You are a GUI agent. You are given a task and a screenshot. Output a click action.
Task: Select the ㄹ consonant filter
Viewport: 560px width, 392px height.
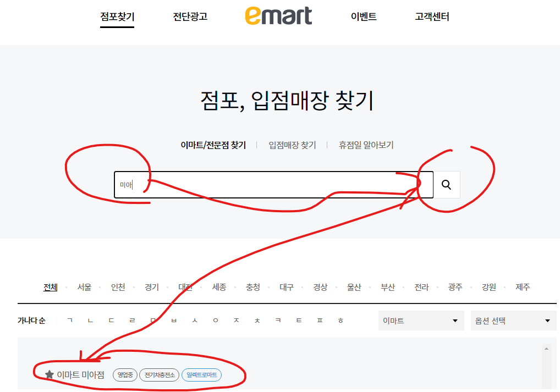pyautogui.click(x=132, y=320)
